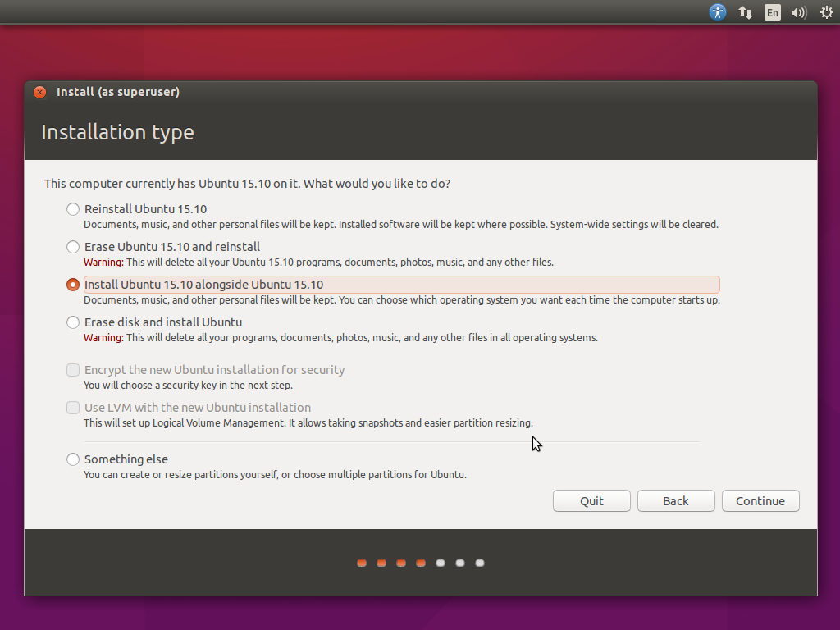Screen dimensions: 840x630
Task: Click the Installation type heading
Action: [117, 132]
